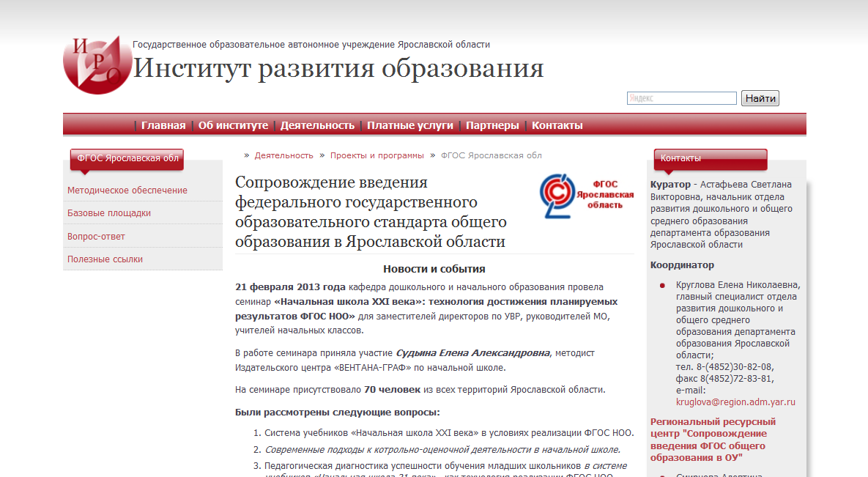Viewport: 868px width, 477px height.
Task: Open the Контакты menu item in navigation bar
Action: 557,126
